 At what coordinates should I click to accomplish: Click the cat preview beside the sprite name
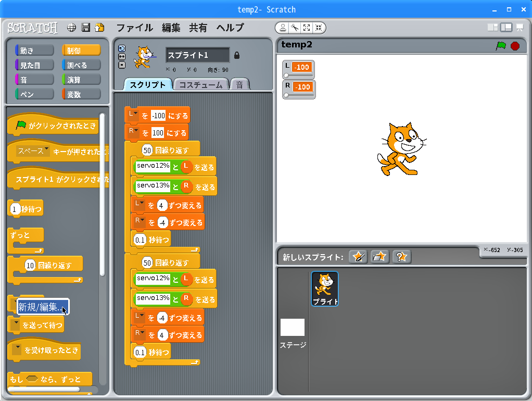(x=145, y=57)
